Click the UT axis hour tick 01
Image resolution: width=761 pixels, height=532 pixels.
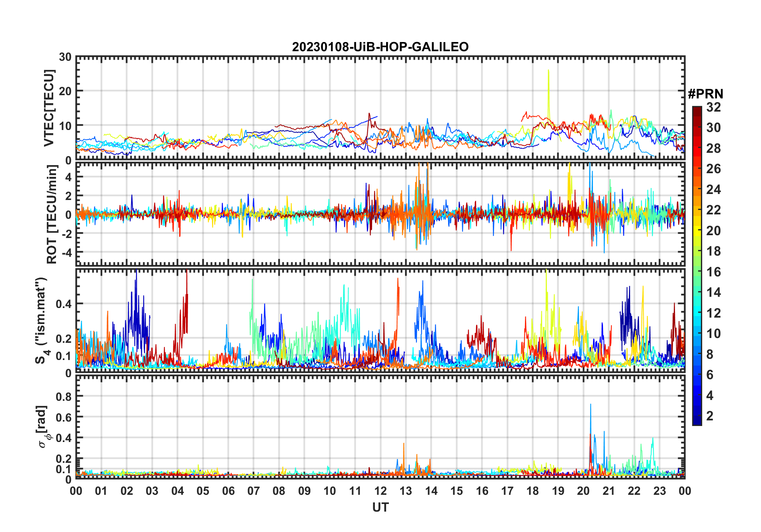coord(101,491)
